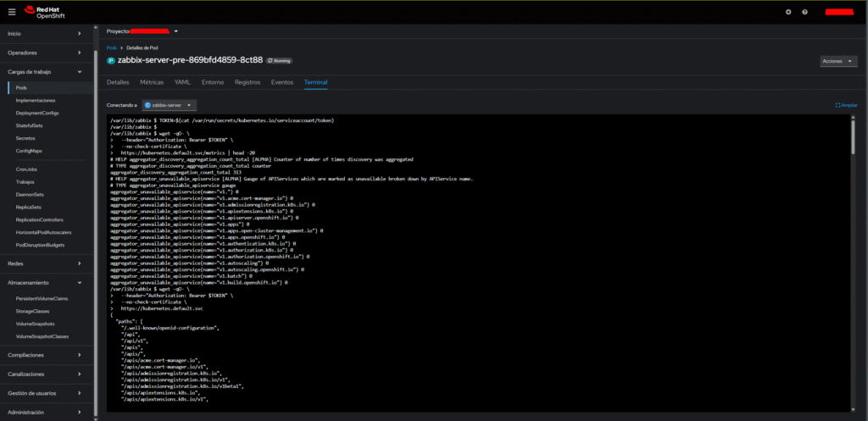Open the help question mark icon
This screenshot has width=868, height=421.
pyautogui.click(x=804, y=12)
